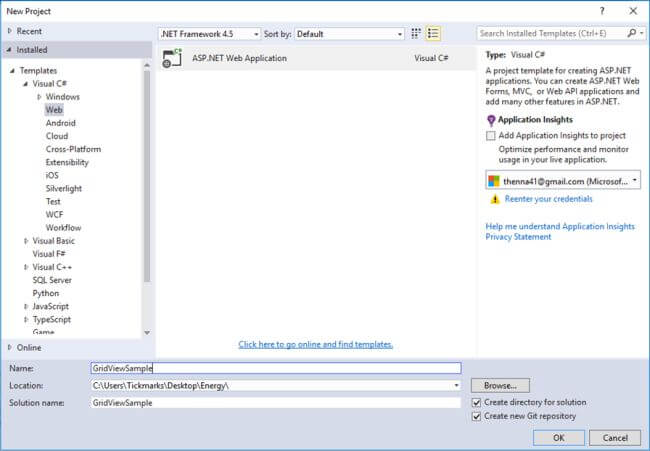The height and width of the screenshot is (451, 650).
Task: Select the Test category
Action: click(x=53, y=201)
